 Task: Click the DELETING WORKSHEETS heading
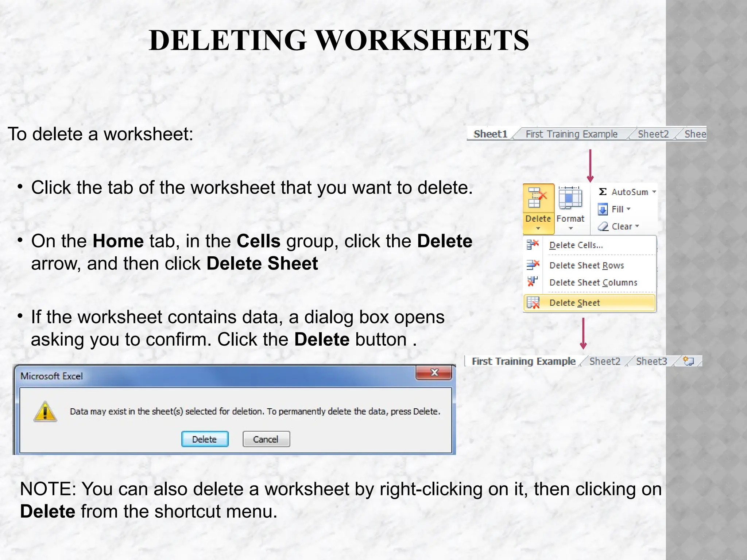point(339,40)
